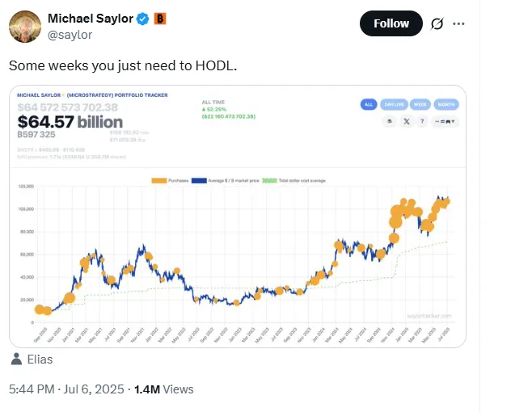
Task: Click the question mark help icon
Action: 422,121
